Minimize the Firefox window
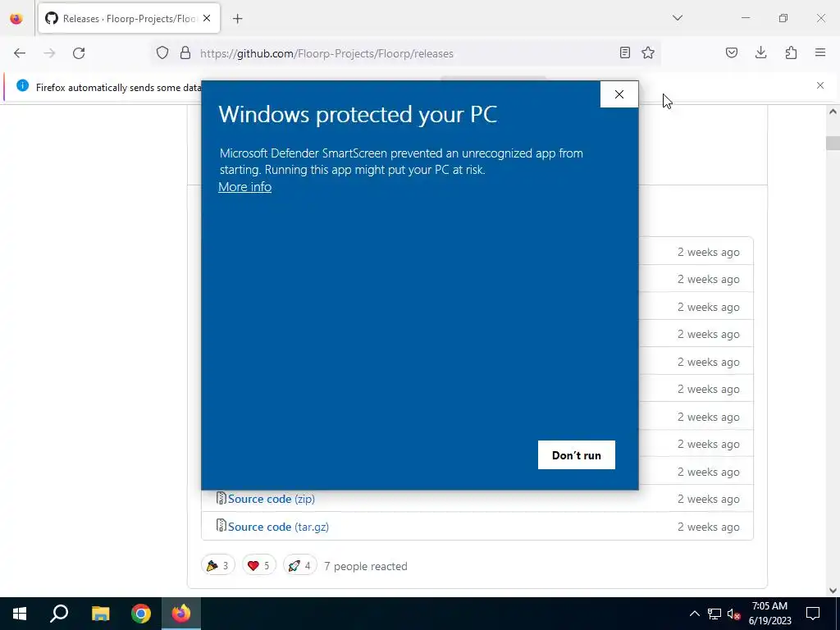 [x=745, y=18]
